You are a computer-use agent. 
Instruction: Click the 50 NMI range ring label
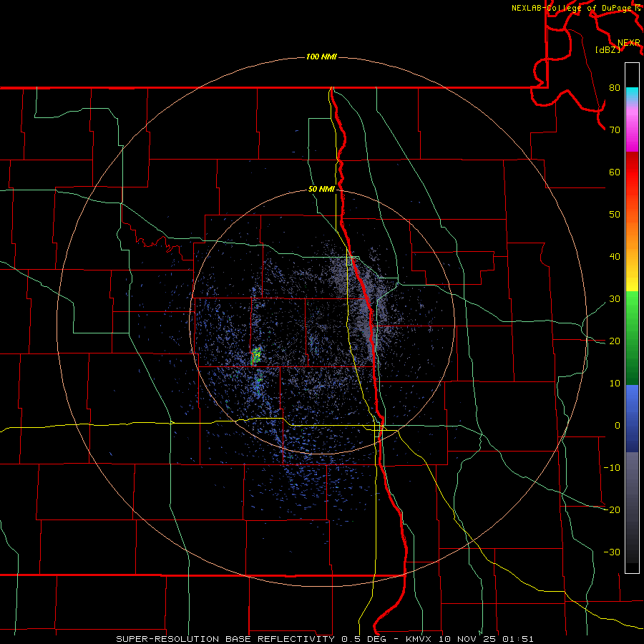coord(321,190)
